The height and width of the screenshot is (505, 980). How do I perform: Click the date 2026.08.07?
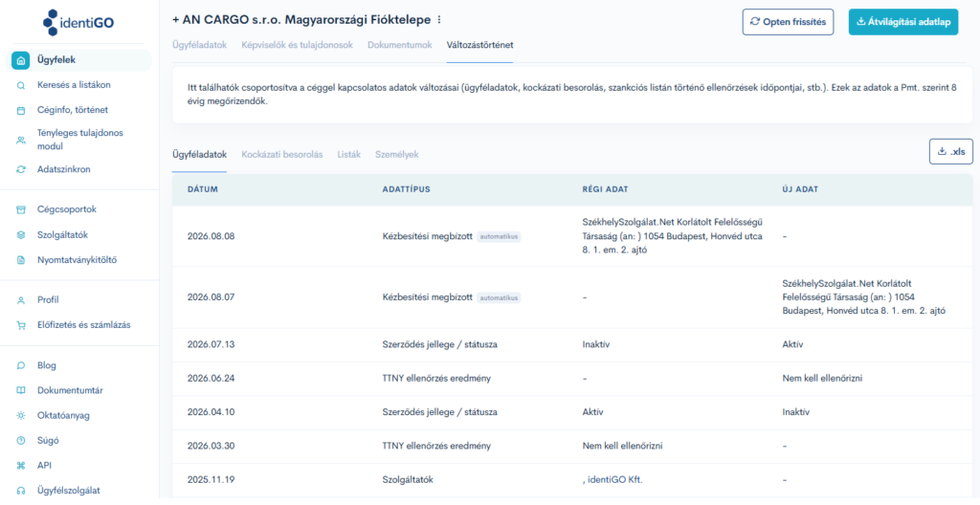[212, 297]
